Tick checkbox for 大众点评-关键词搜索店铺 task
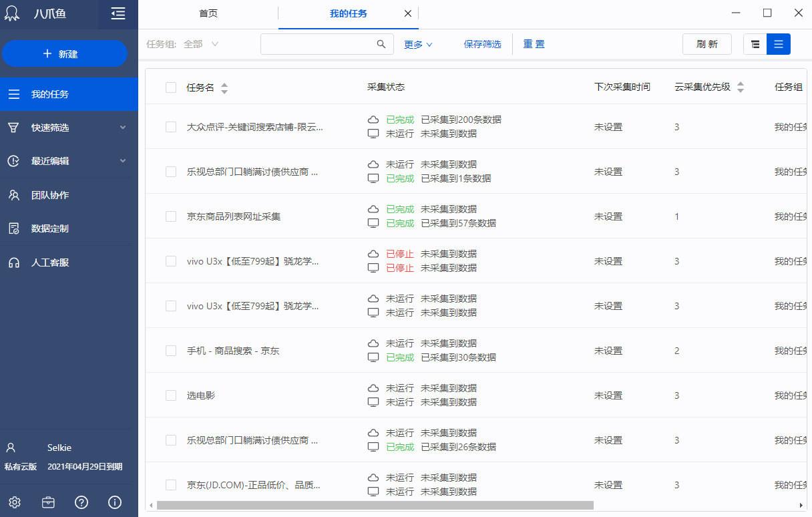 171,127
